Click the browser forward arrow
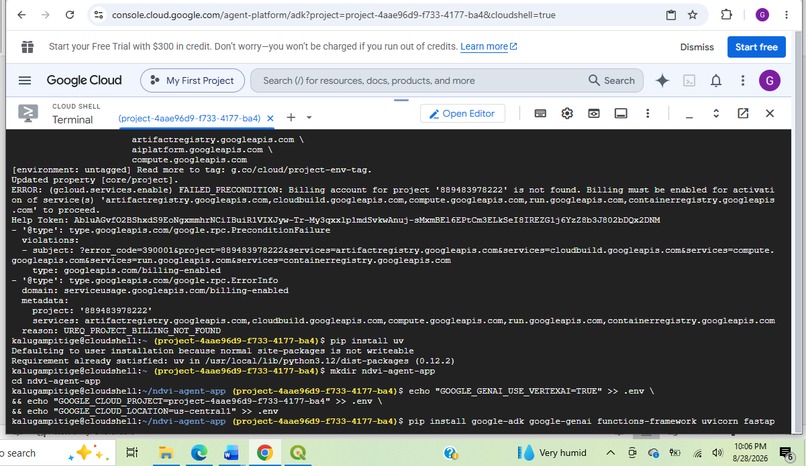806x466 pixels. (45, 15)
